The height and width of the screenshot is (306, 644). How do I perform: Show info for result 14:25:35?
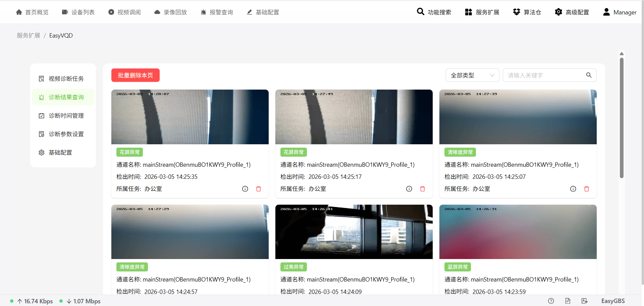point(245,189)
